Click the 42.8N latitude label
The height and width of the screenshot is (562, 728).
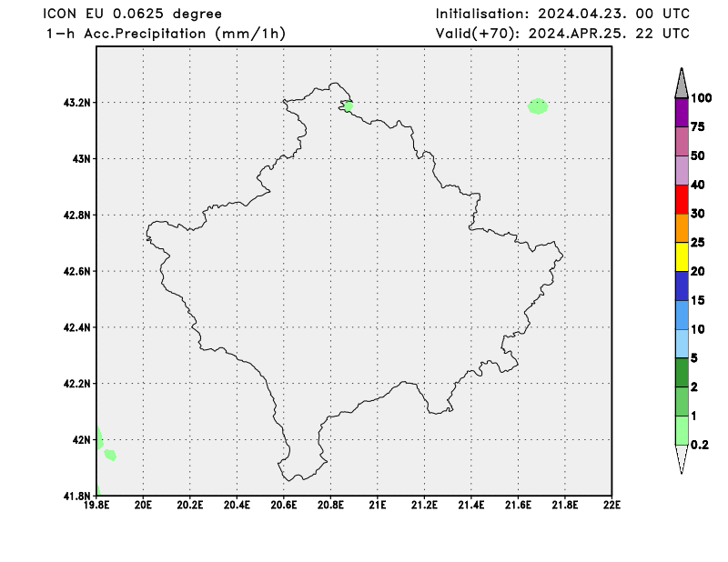pos(76,215)
